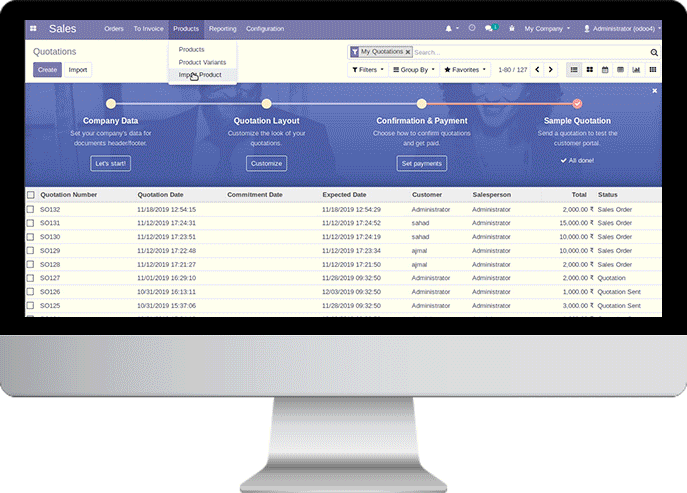Go to the next page of records
The image size is (687, 493).
(x=551, y=70)
